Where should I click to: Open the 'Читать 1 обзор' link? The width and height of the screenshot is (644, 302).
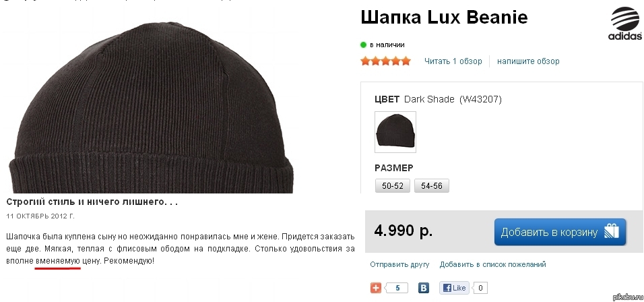[453, 61]
